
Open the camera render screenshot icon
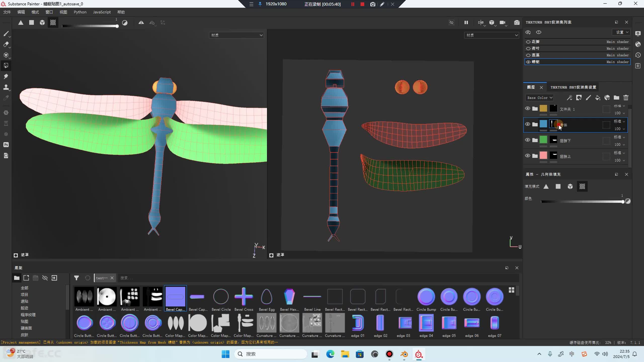click(x=517, y=23)
